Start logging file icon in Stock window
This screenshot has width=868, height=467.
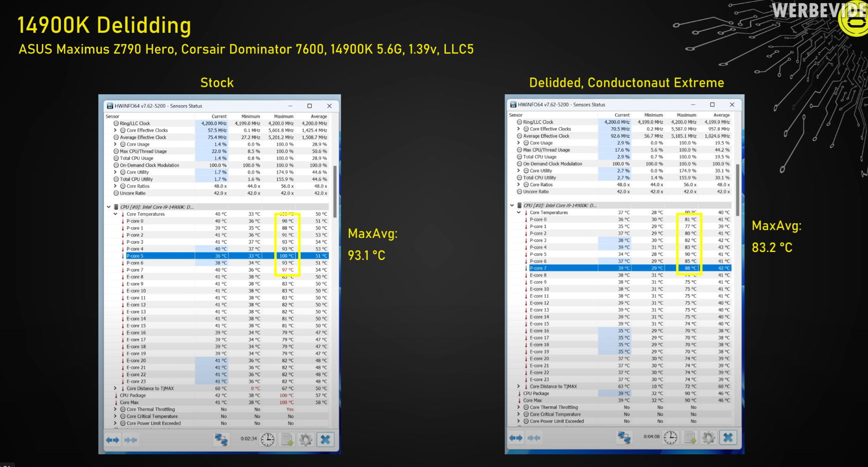287,440
